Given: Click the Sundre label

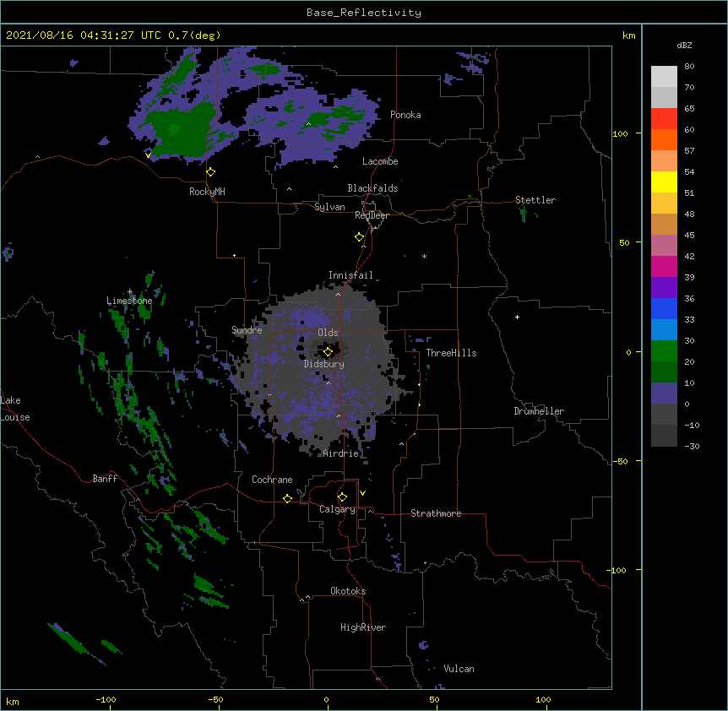Looking at the screenshot, I should [247, 330].
